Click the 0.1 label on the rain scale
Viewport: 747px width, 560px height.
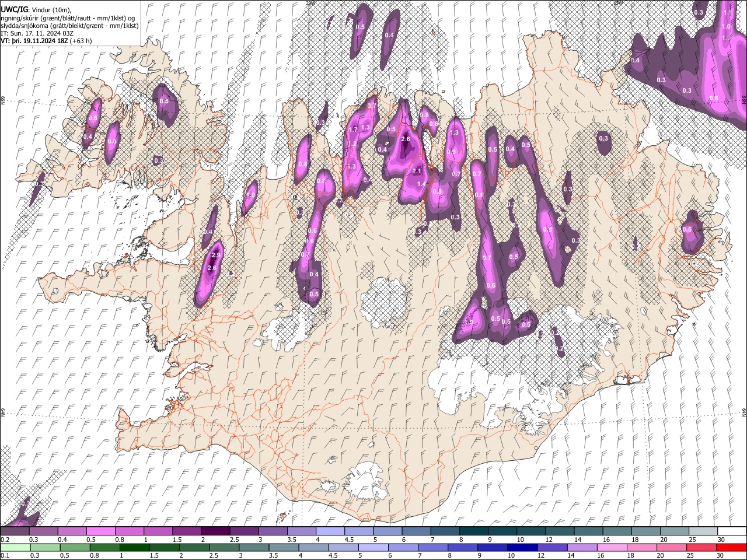5,556
